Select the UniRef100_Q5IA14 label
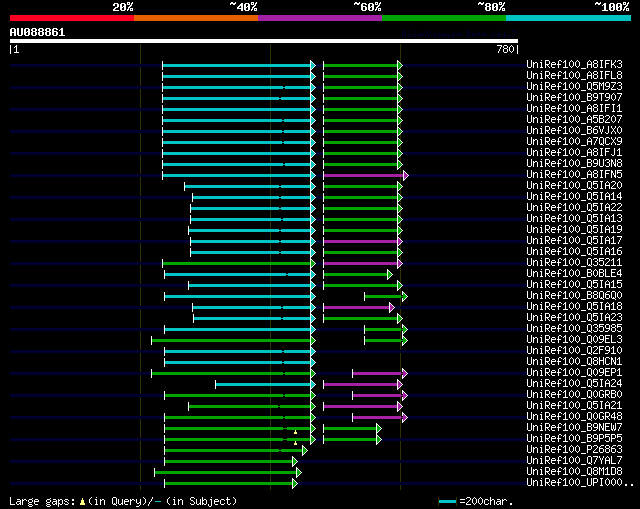Image resolution: width=640 pixels, height=509 pixels. [x=574, y=197]
